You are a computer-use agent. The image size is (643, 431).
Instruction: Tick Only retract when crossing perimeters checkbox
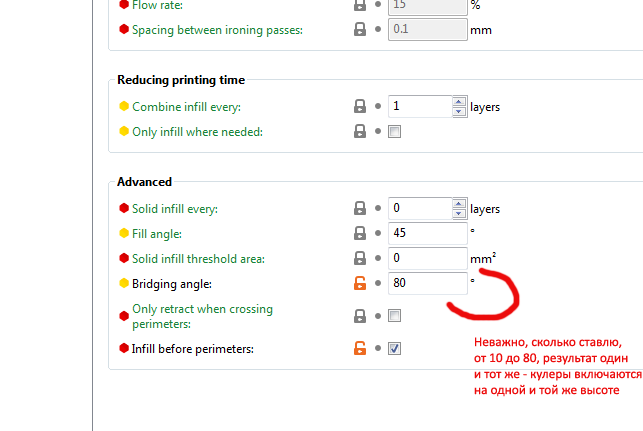[394, 316]
